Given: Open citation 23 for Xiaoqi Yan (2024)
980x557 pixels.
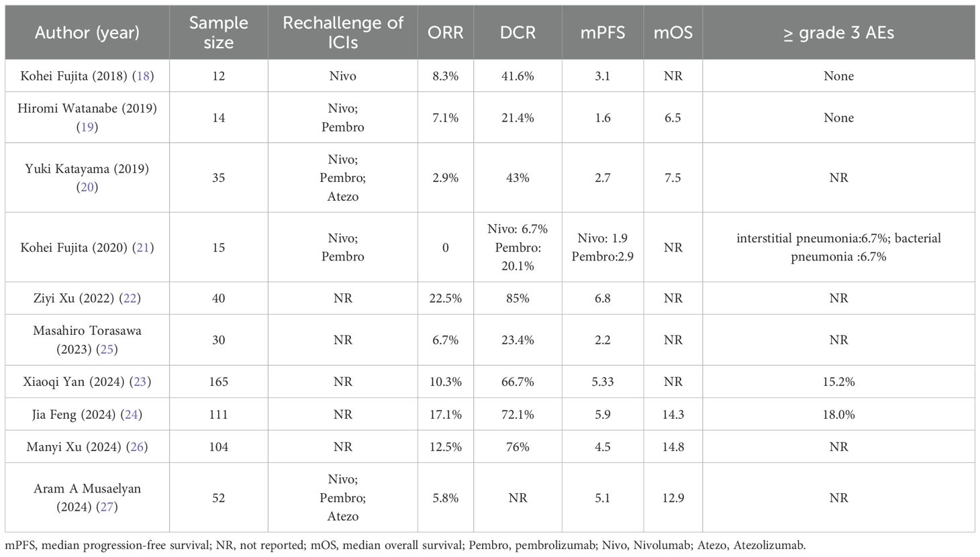Looking at the screenshot, I should 140,382.
